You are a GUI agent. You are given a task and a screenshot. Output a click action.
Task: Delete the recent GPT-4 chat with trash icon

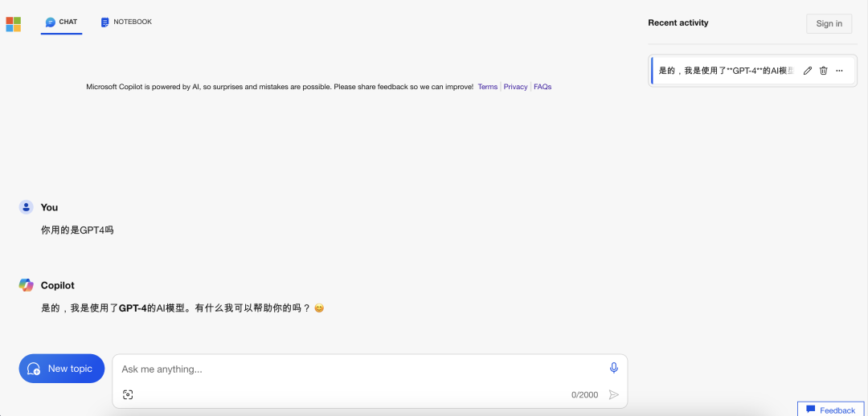tap(824, 71)
